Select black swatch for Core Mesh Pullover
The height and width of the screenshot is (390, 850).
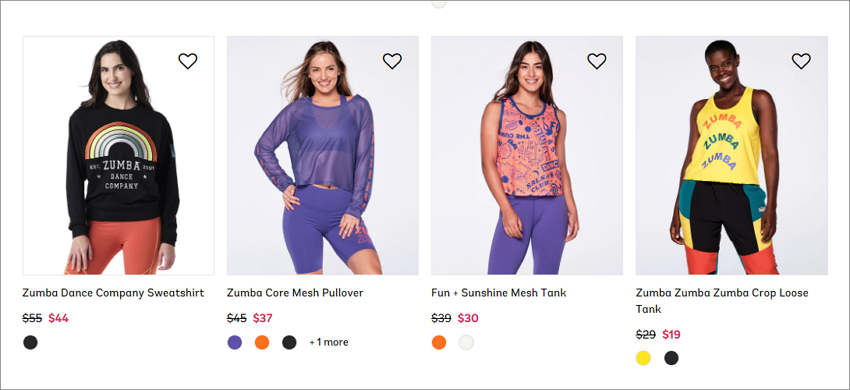tap(289, 342)
